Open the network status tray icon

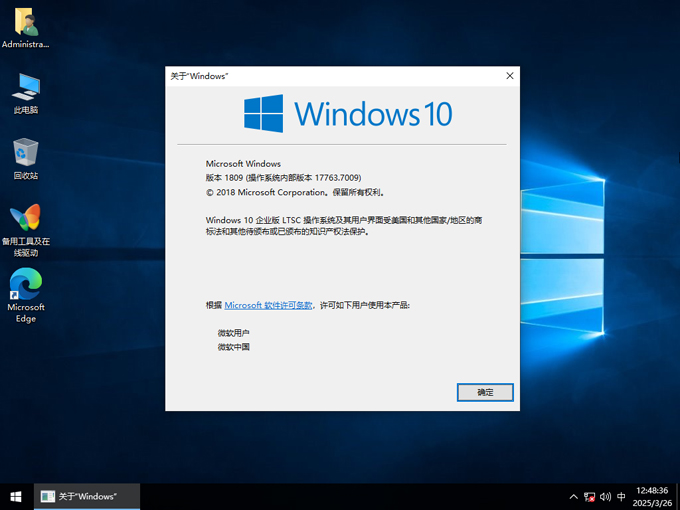tap(589, 497)
